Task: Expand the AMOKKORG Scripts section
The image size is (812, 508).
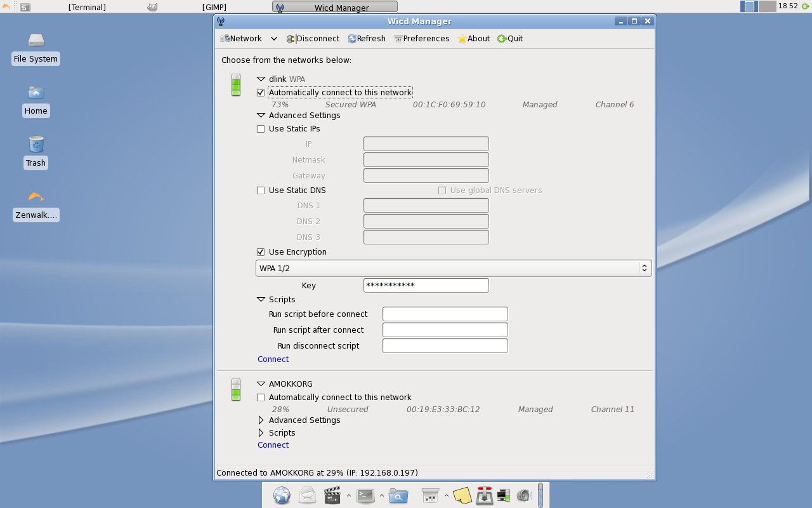Action: coord(261,433)
